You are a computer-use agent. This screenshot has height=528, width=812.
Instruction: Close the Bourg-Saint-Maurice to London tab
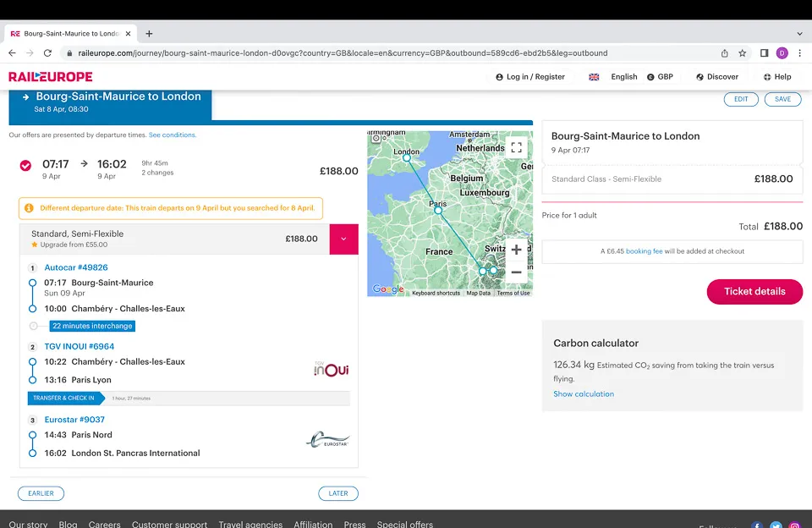click(x=128, y=34)
